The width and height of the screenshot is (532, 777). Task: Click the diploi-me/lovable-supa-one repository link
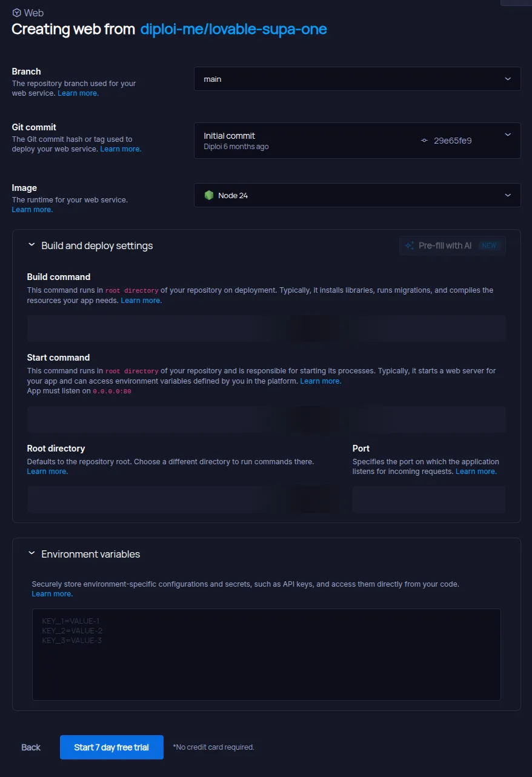pos(233,29)
